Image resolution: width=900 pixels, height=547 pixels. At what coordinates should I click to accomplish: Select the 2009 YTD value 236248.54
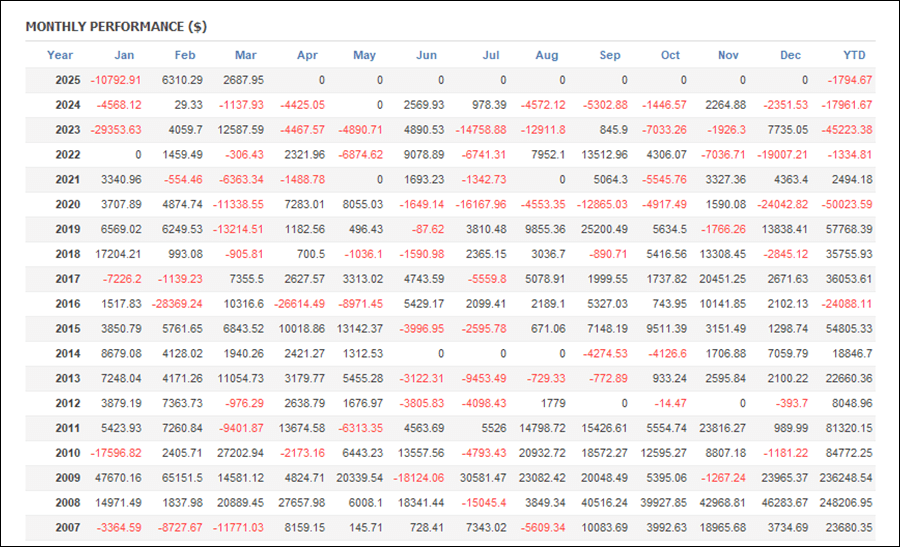click(x=846, y=478)
